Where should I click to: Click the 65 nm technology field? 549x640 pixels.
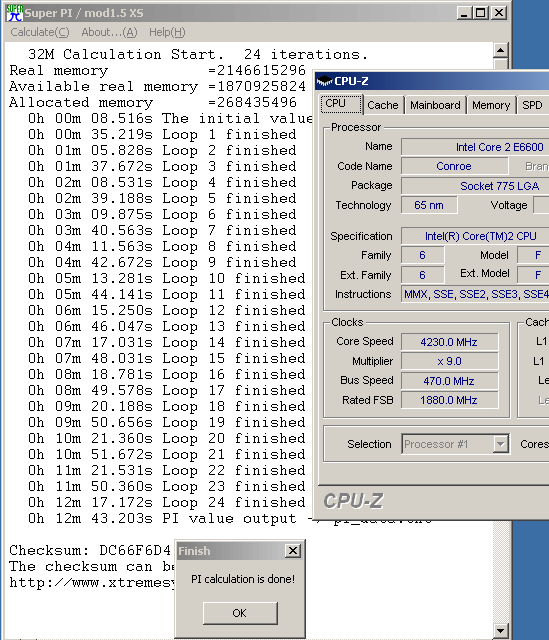coord(429,205)
